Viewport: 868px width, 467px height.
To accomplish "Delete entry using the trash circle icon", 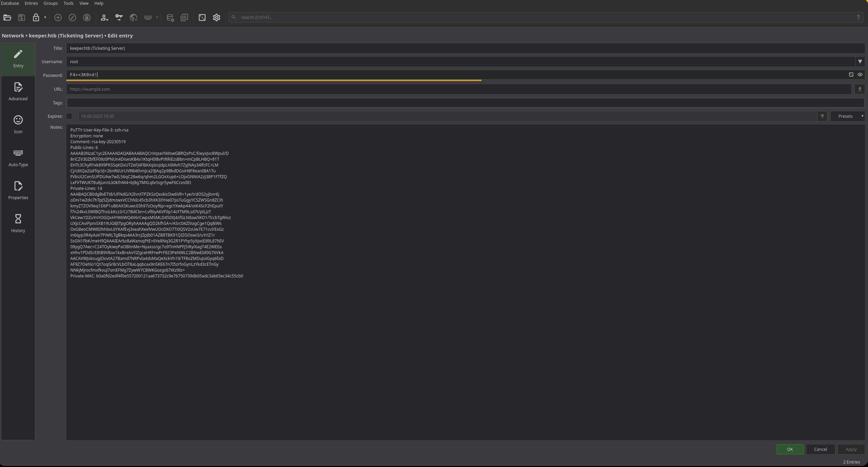I will pos(87,18).
